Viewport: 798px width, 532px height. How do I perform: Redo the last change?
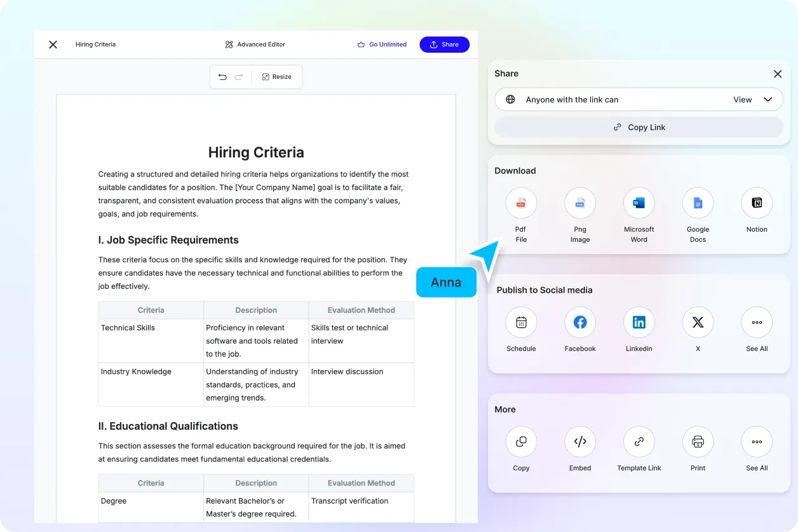[x=239, y=77]
